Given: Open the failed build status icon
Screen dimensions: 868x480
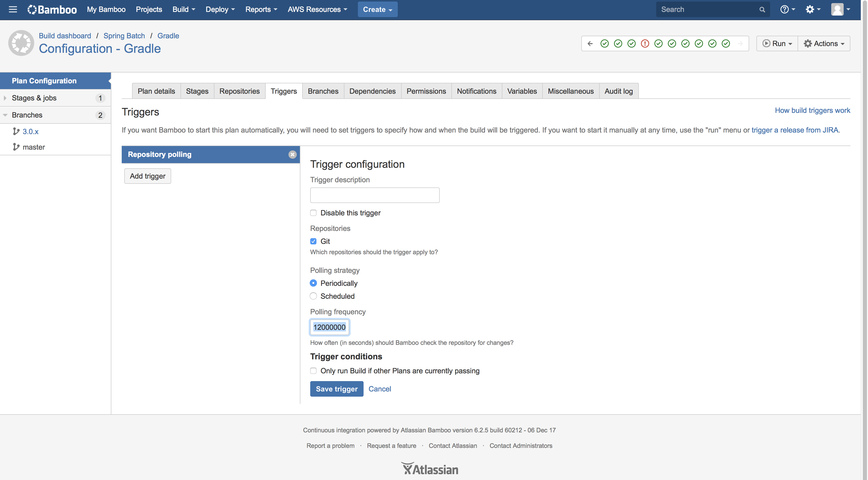Looking at the screenshot, I should [x=645, y=43].
